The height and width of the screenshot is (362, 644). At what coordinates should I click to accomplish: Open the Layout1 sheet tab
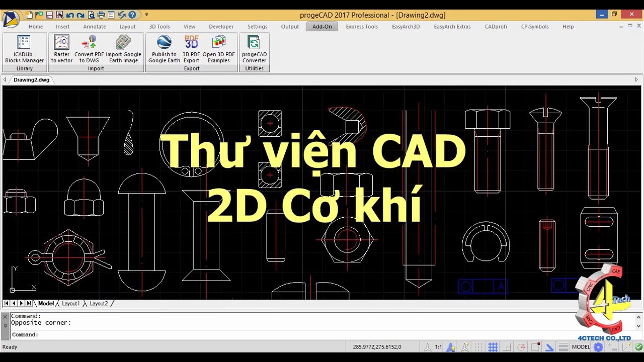click(x=70, y=303)
